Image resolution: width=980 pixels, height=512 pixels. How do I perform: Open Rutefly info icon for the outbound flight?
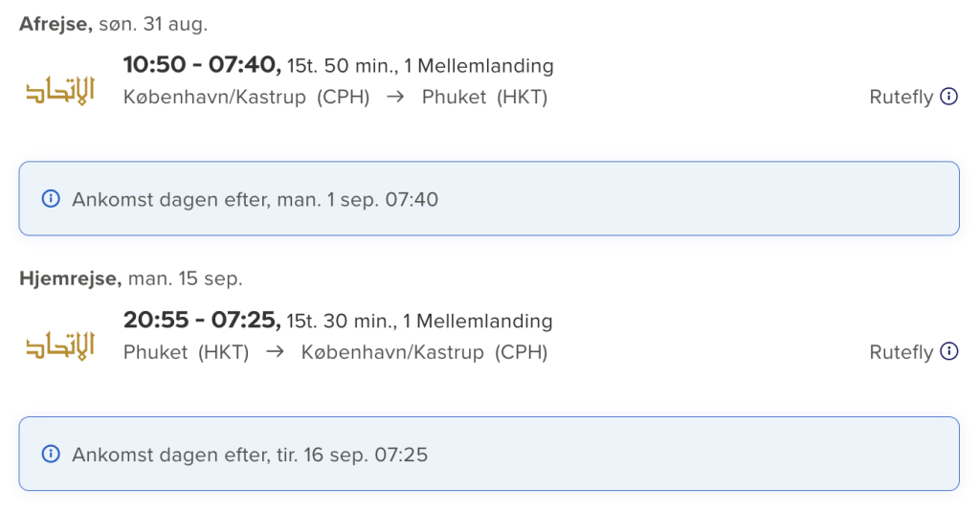coord(948,97)
